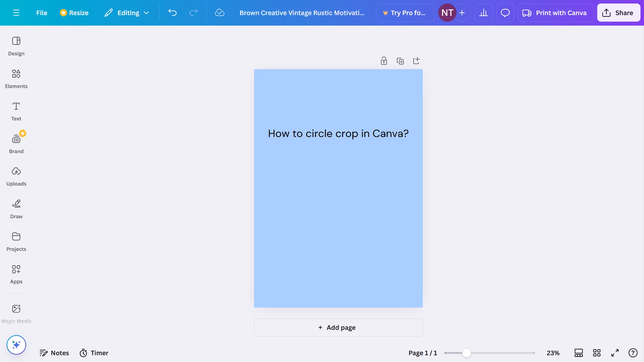Switch to grid view layout
644x362 pixels.
pos(597,353)
